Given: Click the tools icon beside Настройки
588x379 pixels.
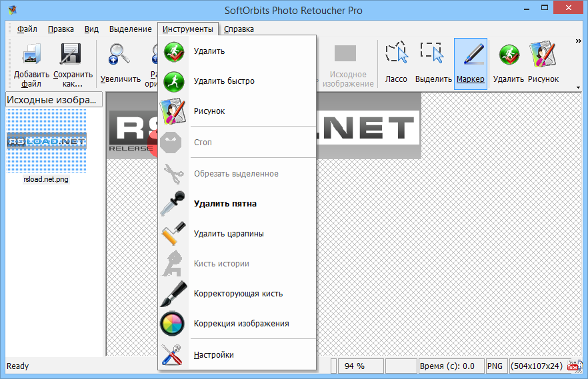Looking at the screenshot, I should 172,354.
